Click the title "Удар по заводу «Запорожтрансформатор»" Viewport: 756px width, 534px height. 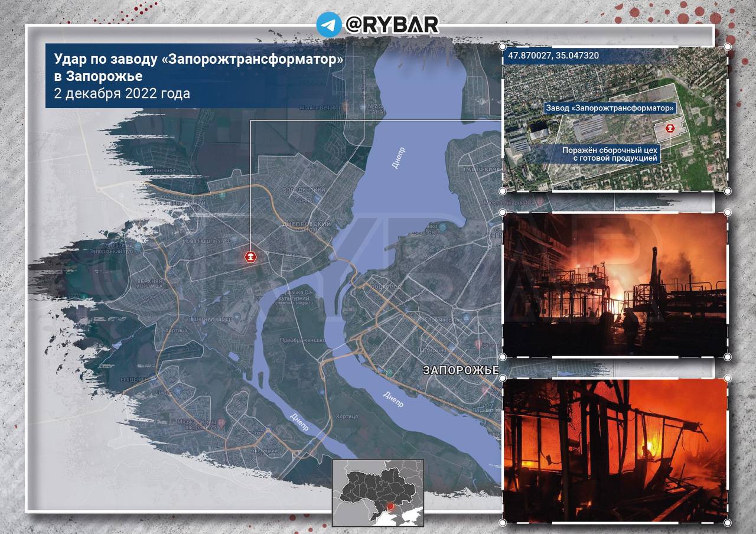(x=199, y=59)
